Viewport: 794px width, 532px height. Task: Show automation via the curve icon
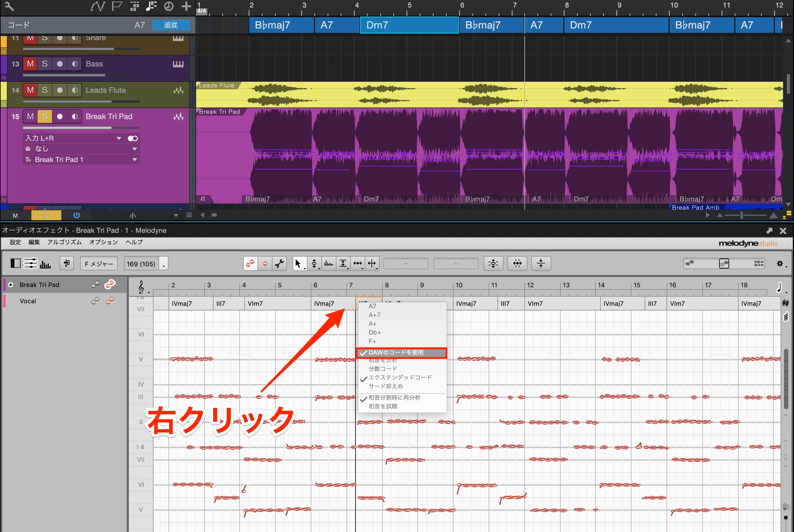98,6
